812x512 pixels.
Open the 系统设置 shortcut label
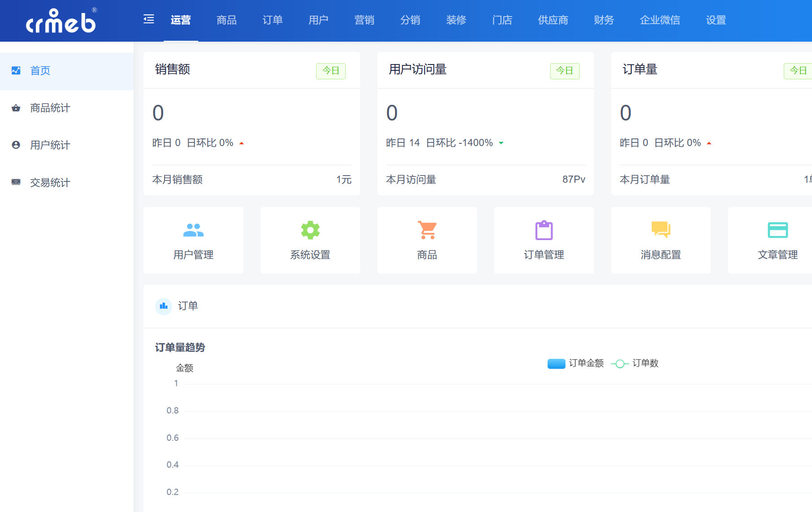(310, 255)
